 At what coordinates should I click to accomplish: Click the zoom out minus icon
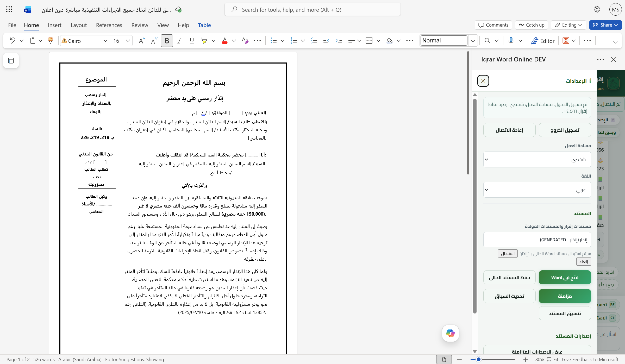click(459, 360)
